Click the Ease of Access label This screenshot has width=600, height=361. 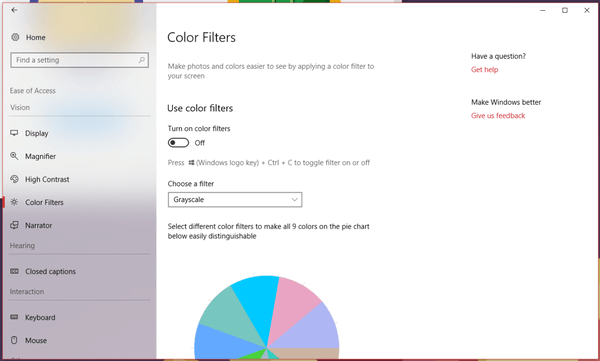click(x=33, y=91)
